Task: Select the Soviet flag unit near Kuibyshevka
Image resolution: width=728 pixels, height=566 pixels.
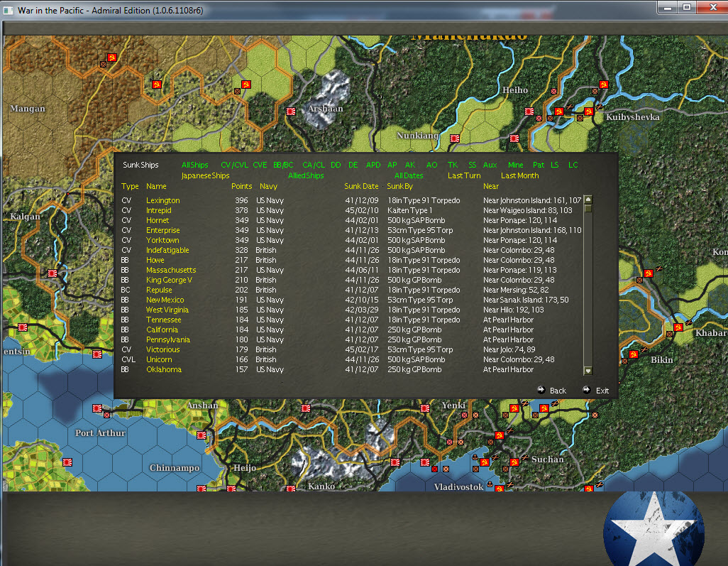Action: (589, 111)
